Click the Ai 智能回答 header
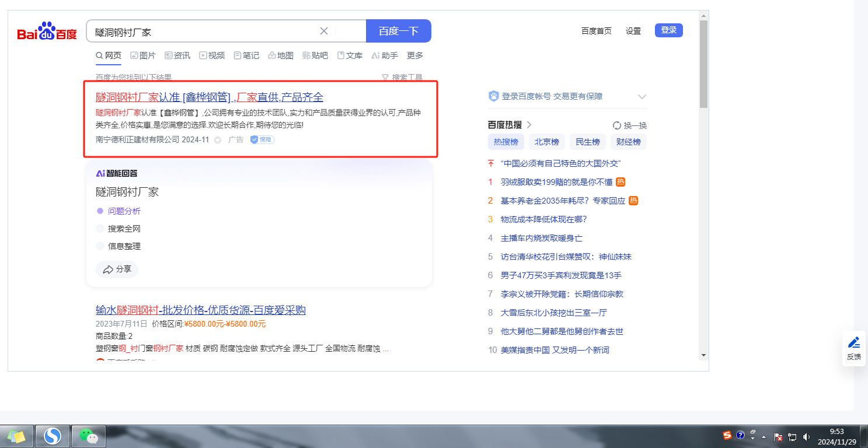The height and width of the screenshot is (448, 868). click(117, 173)
